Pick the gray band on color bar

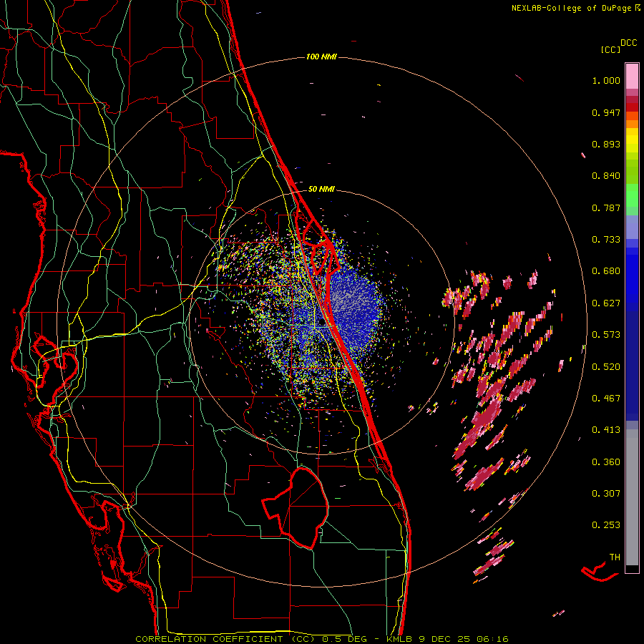[x=632, y=497]
